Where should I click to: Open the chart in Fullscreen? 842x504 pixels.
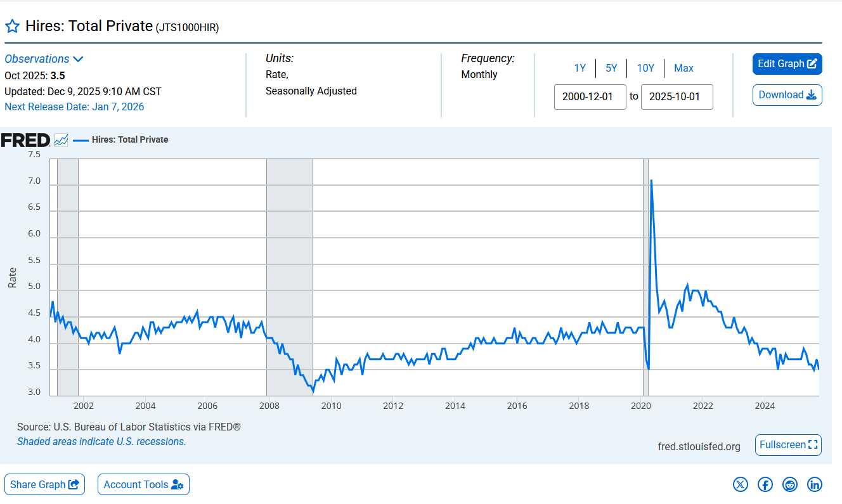(789, 445)
